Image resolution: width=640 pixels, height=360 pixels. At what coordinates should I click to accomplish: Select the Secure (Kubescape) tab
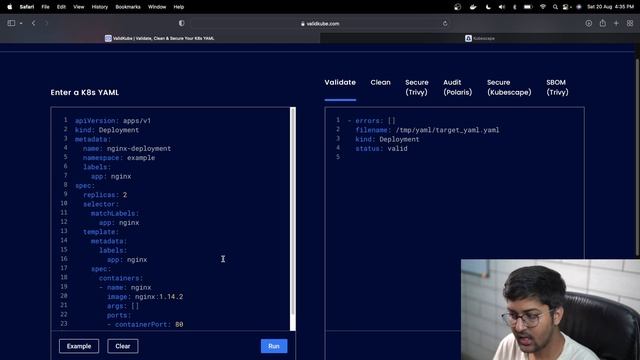click(x=509, y=87)
